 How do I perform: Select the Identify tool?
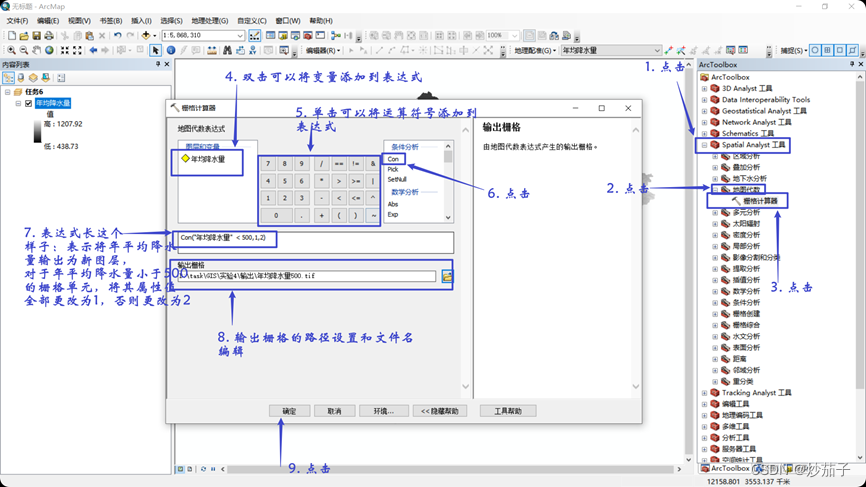171,50
